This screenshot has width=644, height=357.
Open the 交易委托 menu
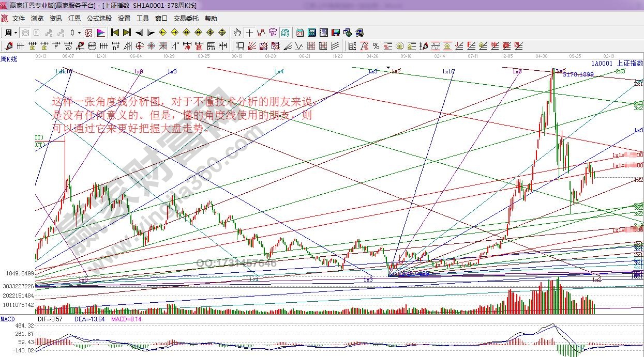pyautogui.click(x=186, y=18)
